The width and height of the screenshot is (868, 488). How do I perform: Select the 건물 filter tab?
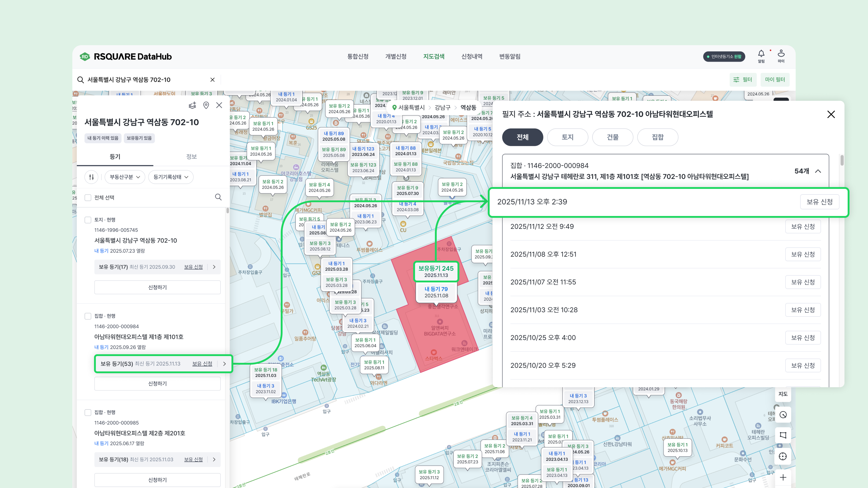click(x=612, y=137)
